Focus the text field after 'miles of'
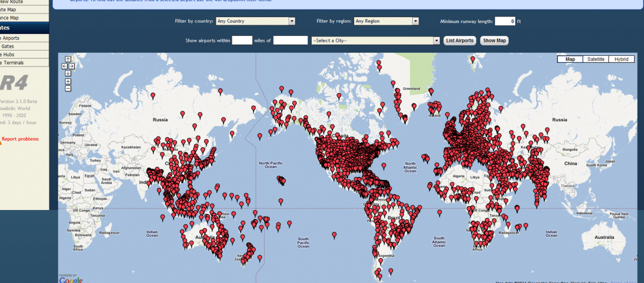The image size is (644, 283). [290, 40]
